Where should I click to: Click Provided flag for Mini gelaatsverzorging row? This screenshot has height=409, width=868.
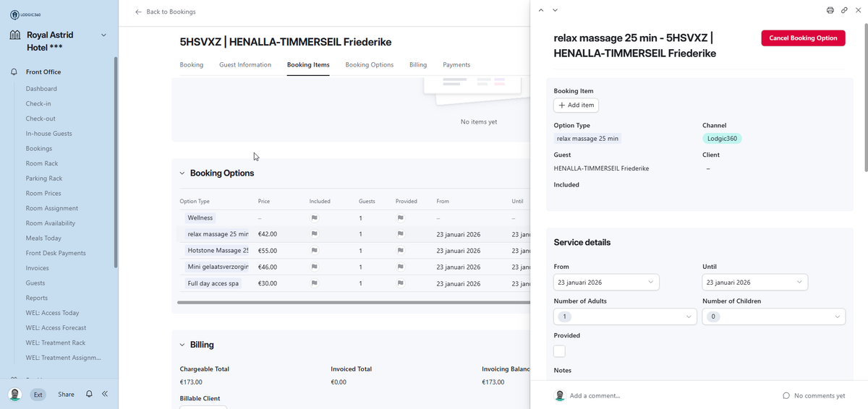(x=401, y=267)
